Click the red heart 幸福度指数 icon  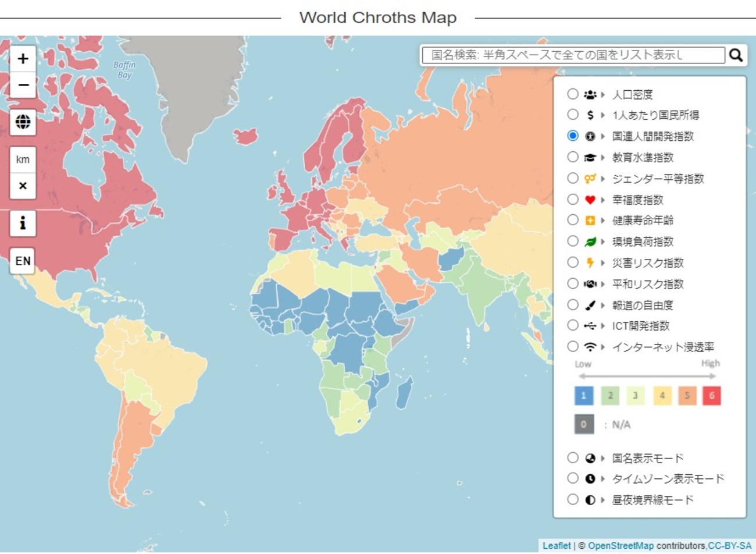(590, 200)
